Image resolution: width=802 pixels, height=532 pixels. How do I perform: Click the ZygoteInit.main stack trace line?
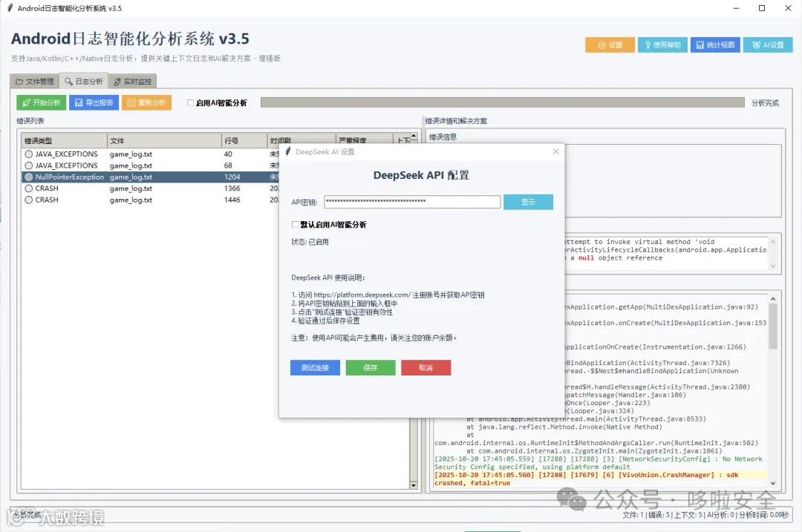594,450
